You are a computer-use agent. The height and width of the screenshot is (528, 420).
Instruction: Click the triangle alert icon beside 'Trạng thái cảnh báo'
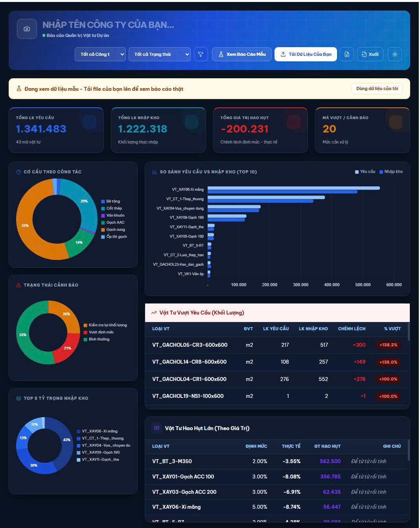tap(18, 285)
